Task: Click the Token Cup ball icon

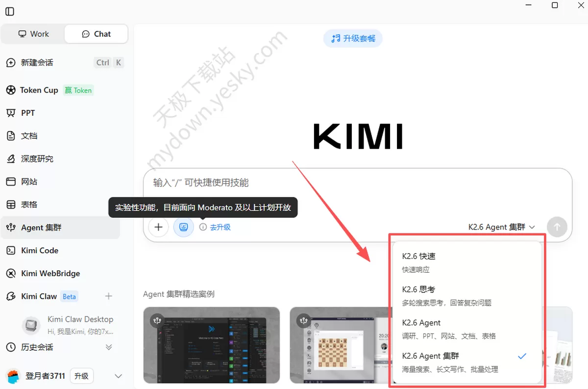Action: point(11,90)
